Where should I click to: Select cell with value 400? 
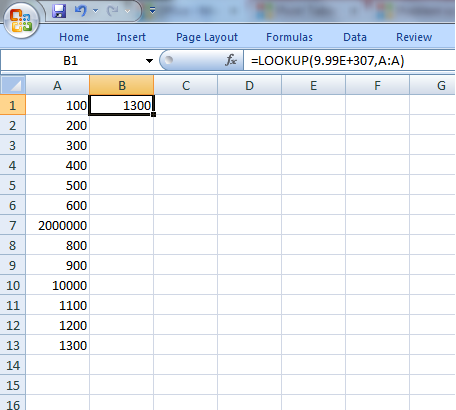[x=57, y=165]
